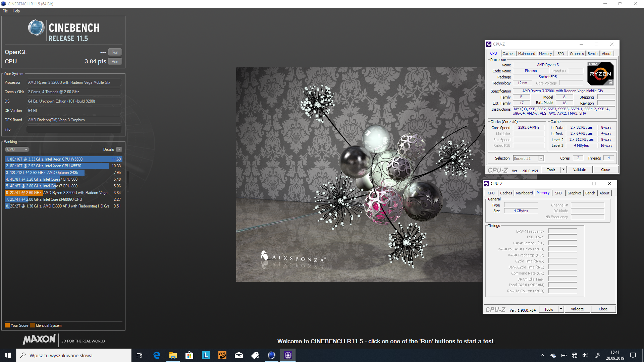Open the Action Center notifications icon
This screenshot has width=644, height=362.
click(x=633, y=355)
